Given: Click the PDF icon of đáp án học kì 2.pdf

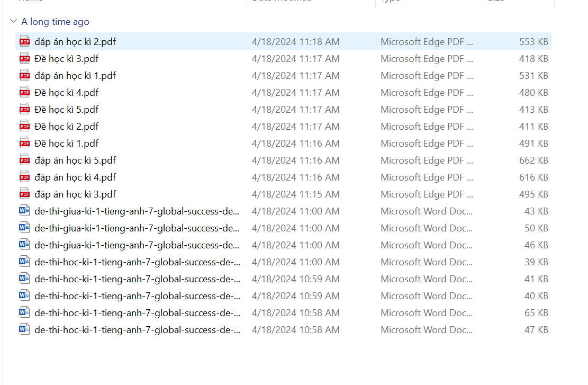Looking at the screenshot, I should coord(24,41).
